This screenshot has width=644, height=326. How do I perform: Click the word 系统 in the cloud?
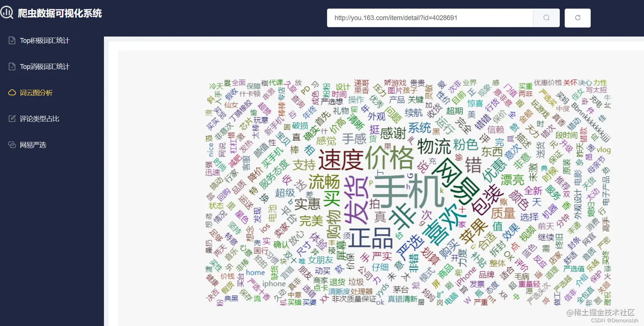click(419, 127)
